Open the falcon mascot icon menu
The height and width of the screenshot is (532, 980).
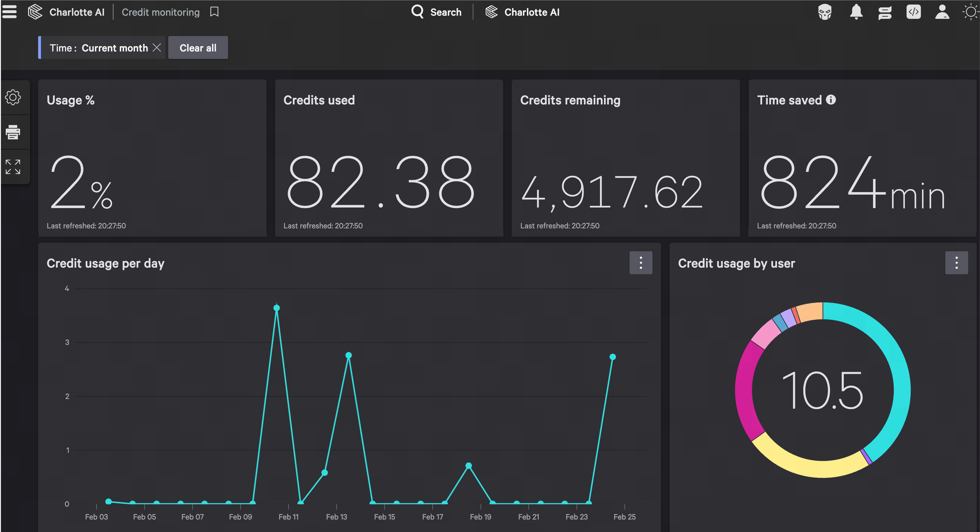point(825,12)
